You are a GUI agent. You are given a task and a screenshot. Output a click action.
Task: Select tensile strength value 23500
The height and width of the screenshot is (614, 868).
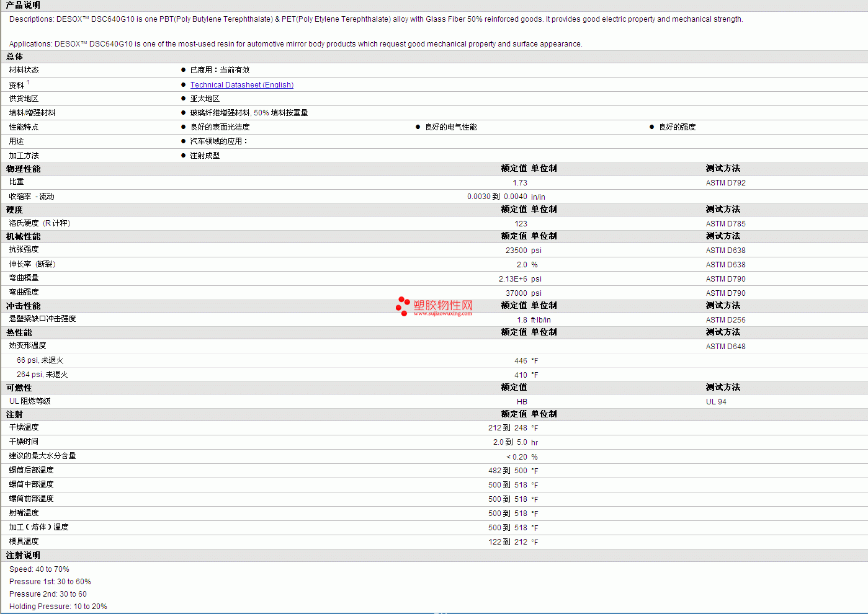click(516, 251)
